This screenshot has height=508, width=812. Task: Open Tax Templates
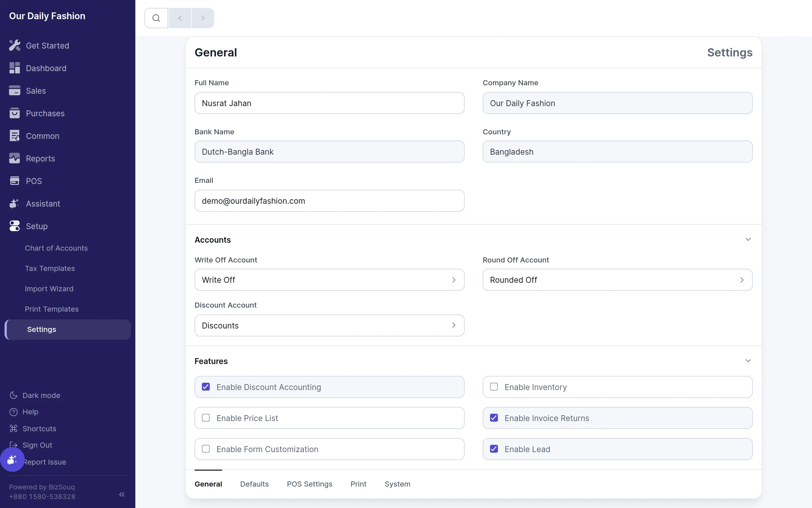[x=50, y=268]
